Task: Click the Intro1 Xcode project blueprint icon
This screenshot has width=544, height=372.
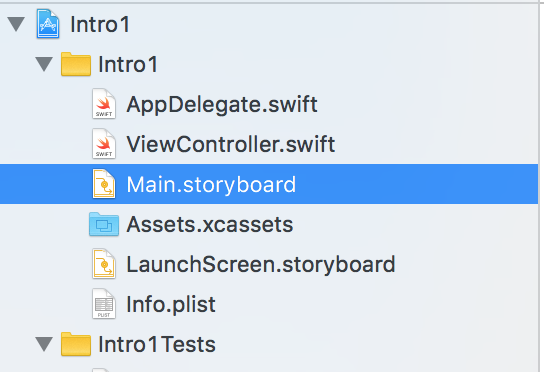Action: tap(48, 24)
